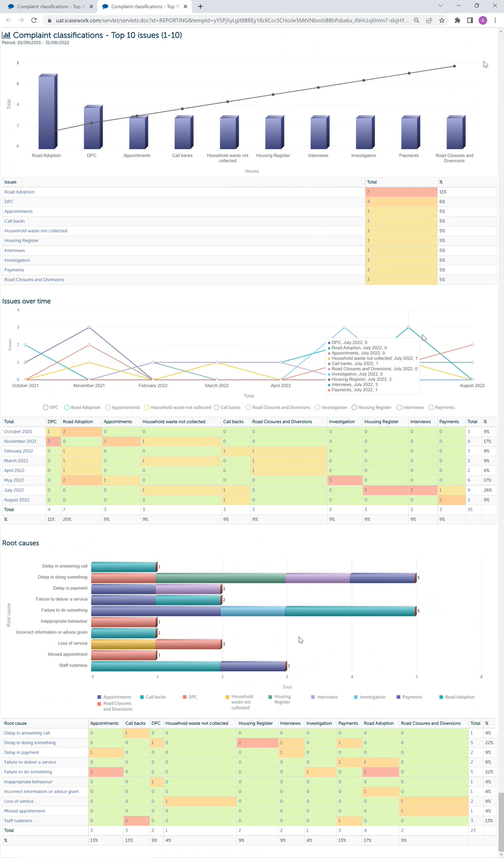Toggle the DPC series in line chart legend
The image size is (504, 858).
tap(50, 407)
